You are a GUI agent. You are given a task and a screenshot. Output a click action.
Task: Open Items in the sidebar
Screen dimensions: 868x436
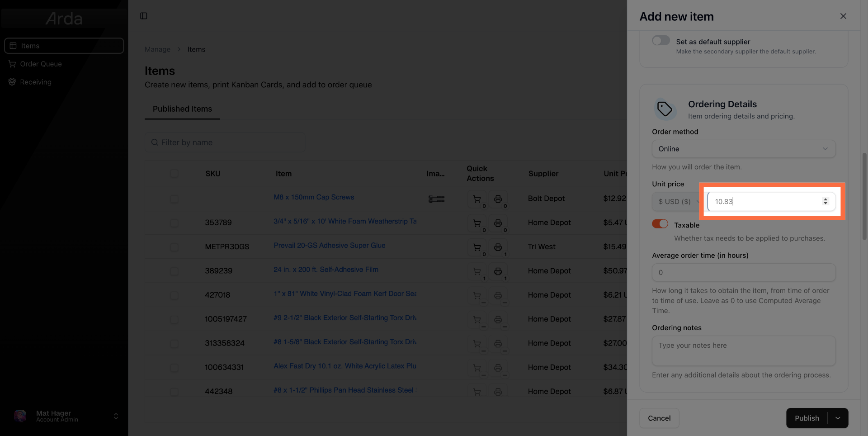pos(64,46)
